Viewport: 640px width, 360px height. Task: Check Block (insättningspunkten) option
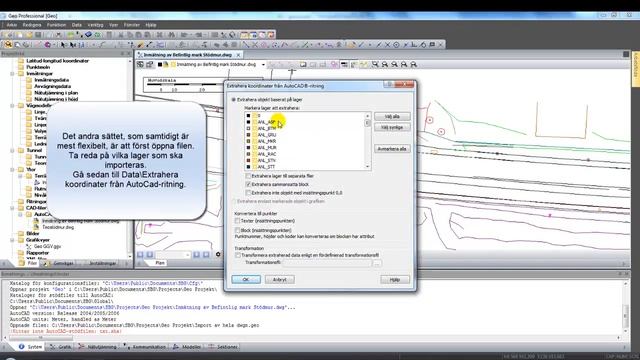coord(238,231)
